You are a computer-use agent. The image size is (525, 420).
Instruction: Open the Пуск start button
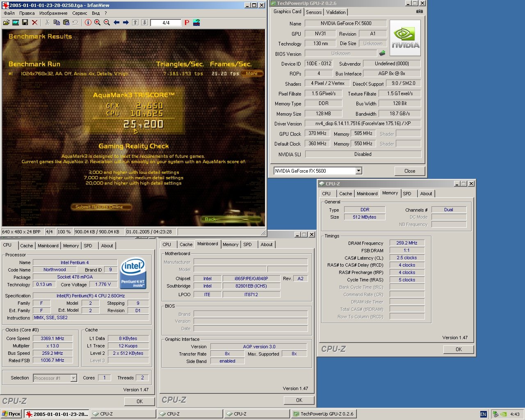pyautogui.click(x=11, y=414)
